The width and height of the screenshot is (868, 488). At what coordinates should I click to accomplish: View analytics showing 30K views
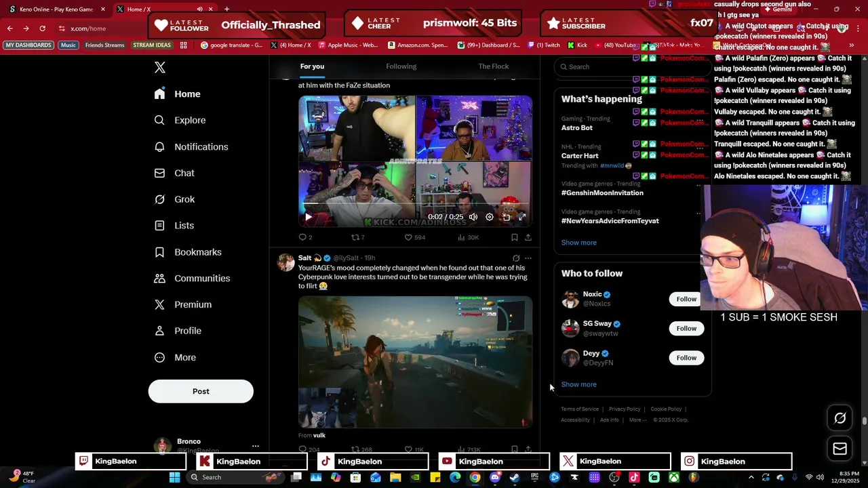468,237
